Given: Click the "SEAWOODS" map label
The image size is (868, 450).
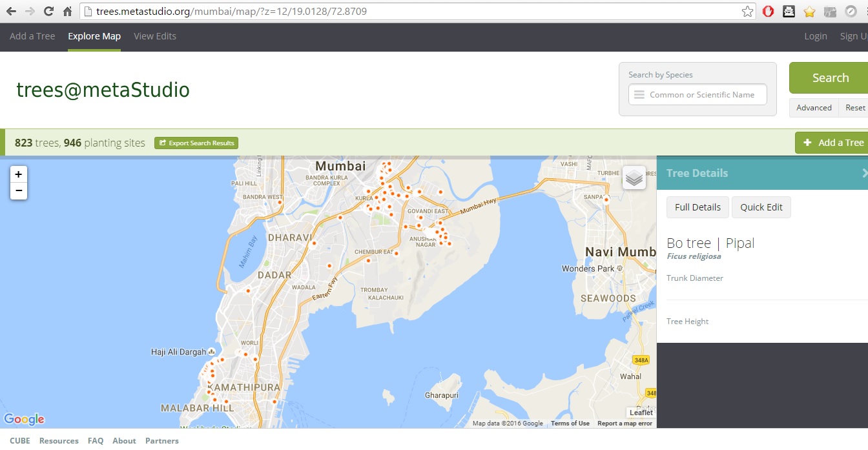Looking at the screenshot, I should click(608, 298).
